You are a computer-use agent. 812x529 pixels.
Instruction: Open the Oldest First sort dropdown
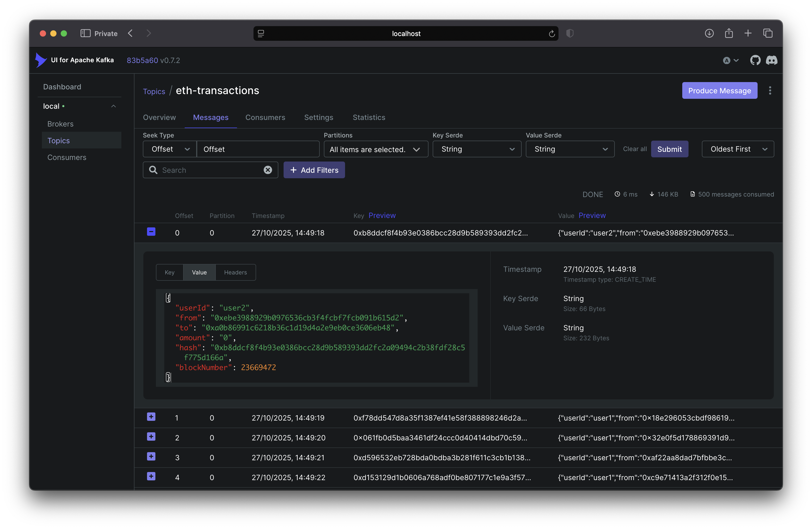point(738,149)
